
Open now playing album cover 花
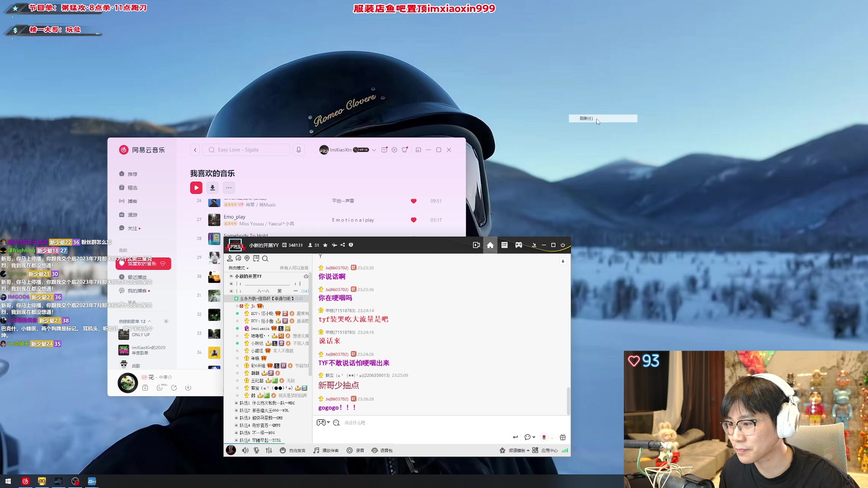pos(127,383)
